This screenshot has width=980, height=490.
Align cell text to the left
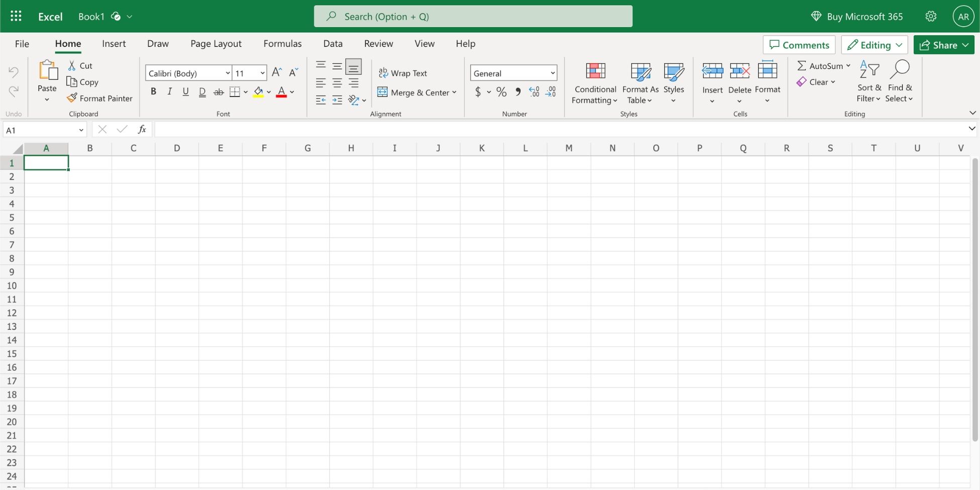[x=321, y=83]
